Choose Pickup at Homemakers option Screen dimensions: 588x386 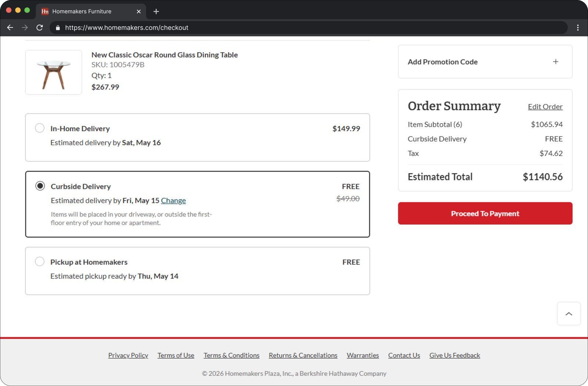coord(40,261)
